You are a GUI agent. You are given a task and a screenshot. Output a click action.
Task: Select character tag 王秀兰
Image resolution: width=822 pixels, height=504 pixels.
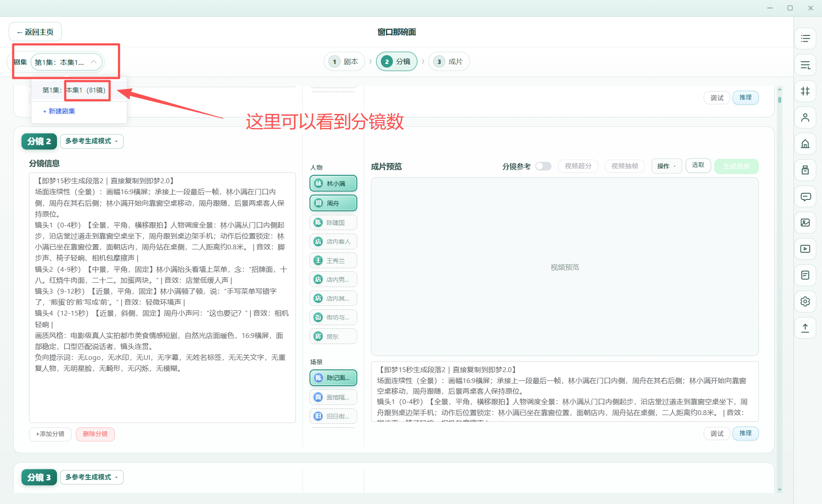pos(333,260)
